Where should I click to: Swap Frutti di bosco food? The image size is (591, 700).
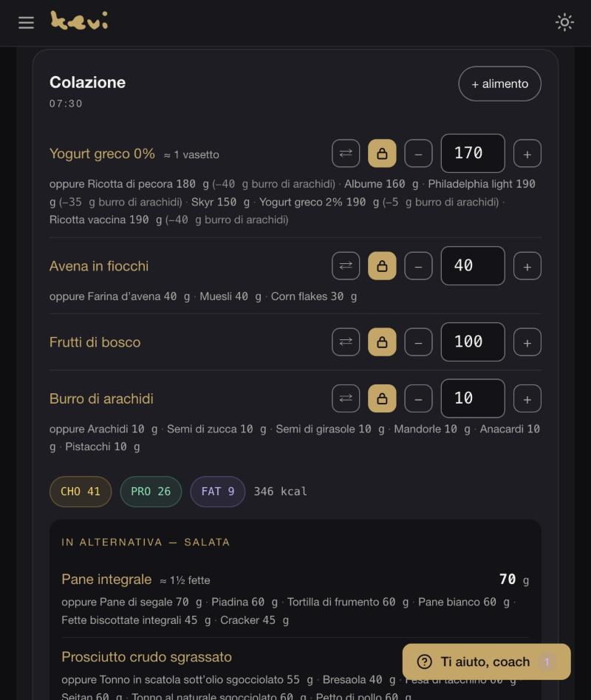346,342
